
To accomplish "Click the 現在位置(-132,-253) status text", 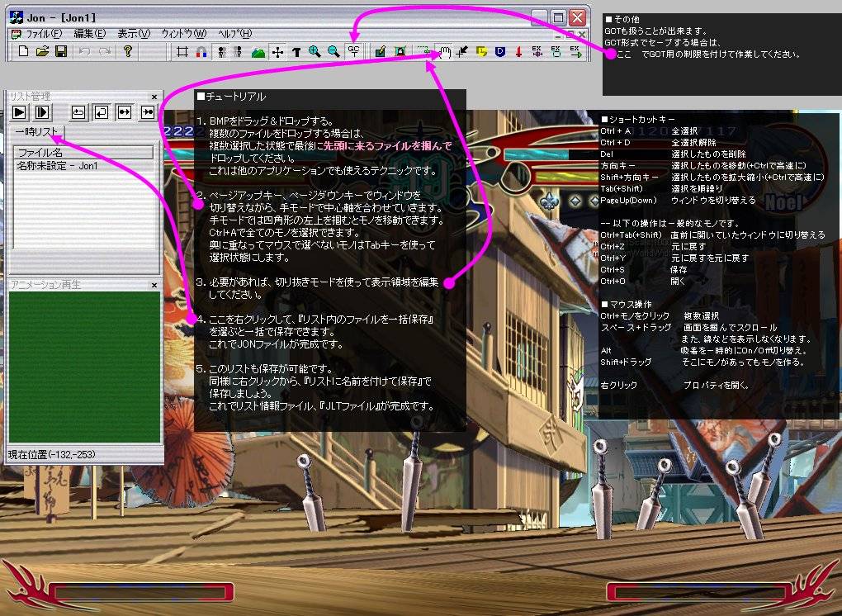I will [x=51, y=455].
